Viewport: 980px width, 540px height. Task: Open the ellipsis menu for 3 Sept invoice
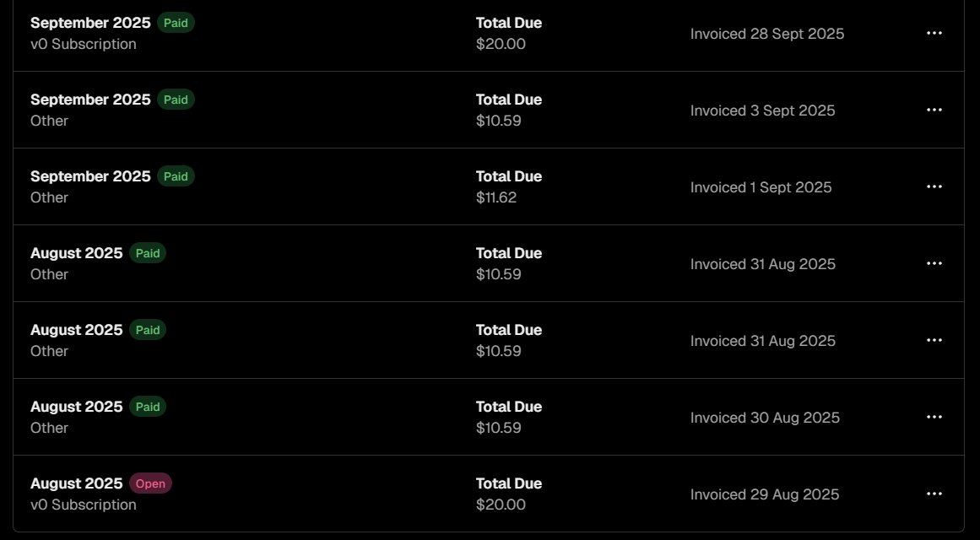tap(934, 110)
